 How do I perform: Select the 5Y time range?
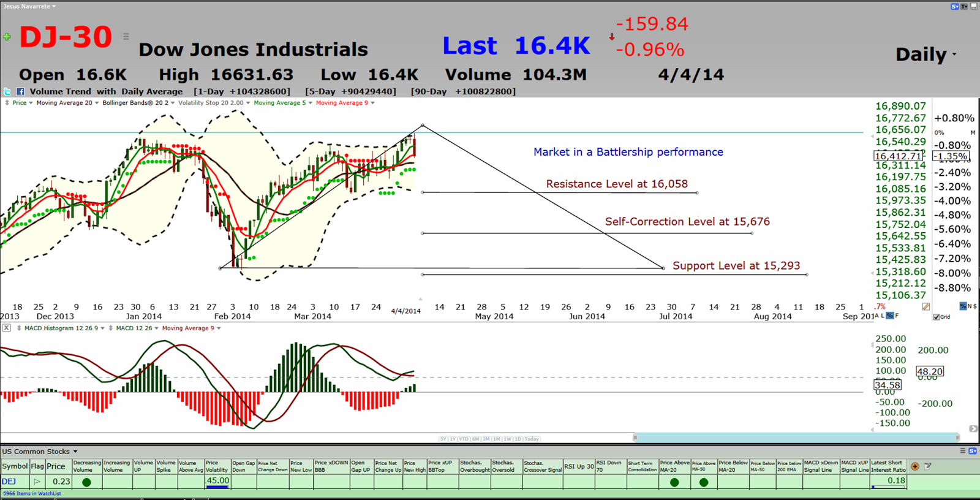click(x=443, y=439)
